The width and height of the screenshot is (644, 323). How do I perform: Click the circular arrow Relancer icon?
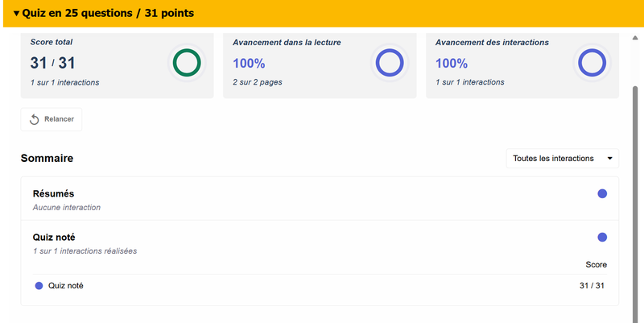(35, 119)
